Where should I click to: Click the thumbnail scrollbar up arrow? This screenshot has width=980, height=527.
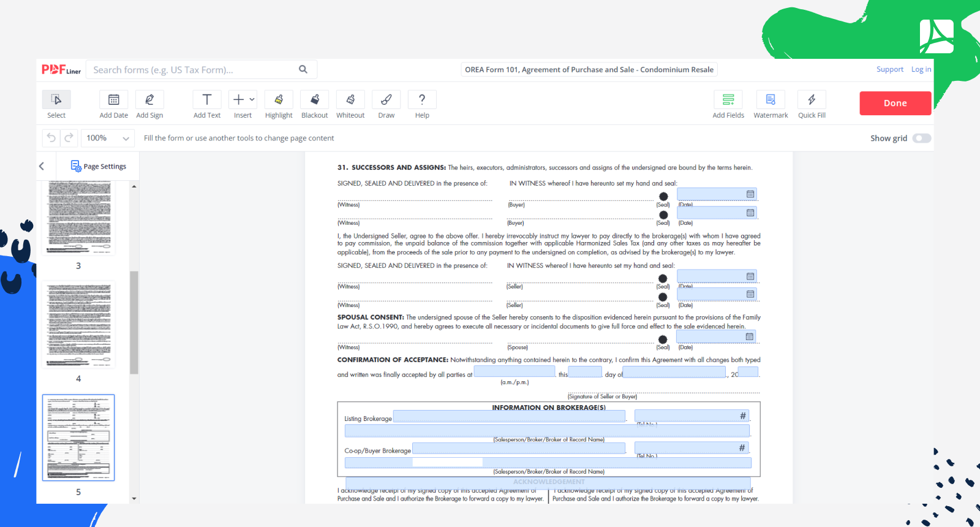point(134,186)
